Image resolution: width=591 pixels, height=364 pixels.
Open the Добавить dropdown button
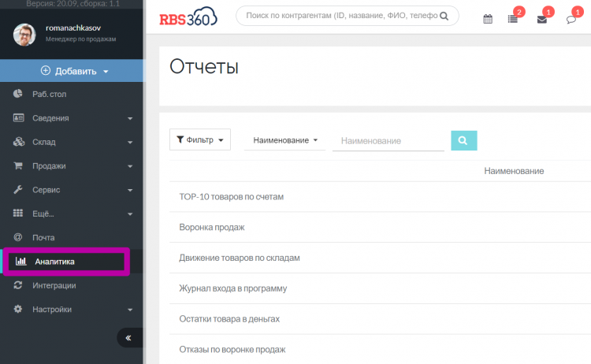72,71
